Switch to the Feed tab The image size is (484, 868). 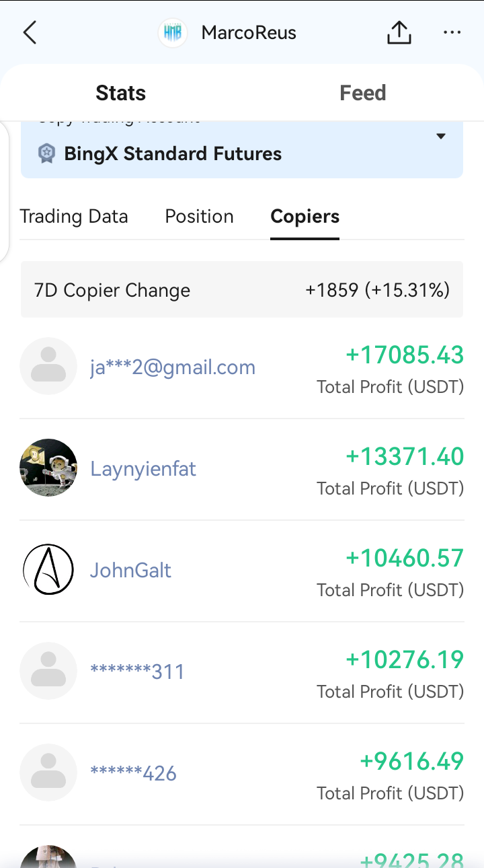[x=363, y=93]
